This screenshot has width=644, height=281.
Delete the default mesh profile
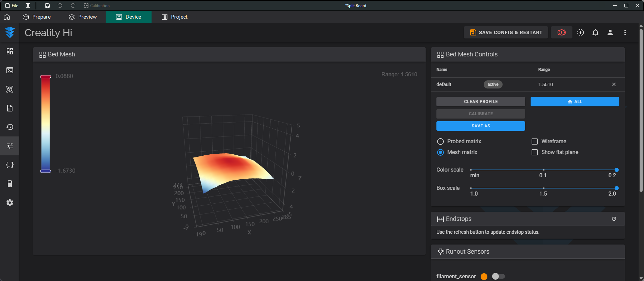click(x=614, y=84)
